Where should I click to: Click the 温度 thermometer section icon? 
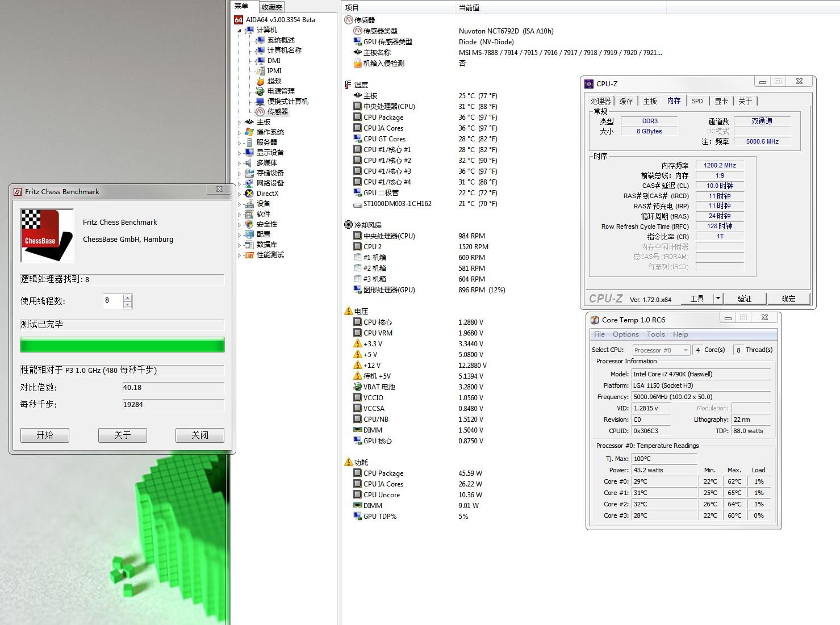[x=348, y=85]
